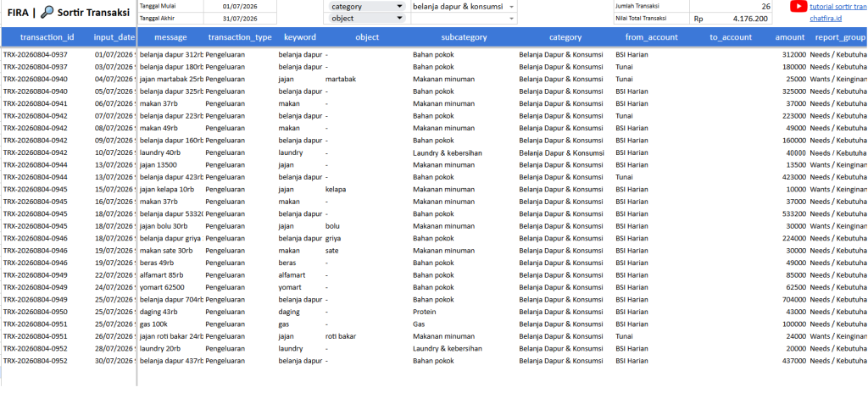Select the object column header

coord(367,37)
